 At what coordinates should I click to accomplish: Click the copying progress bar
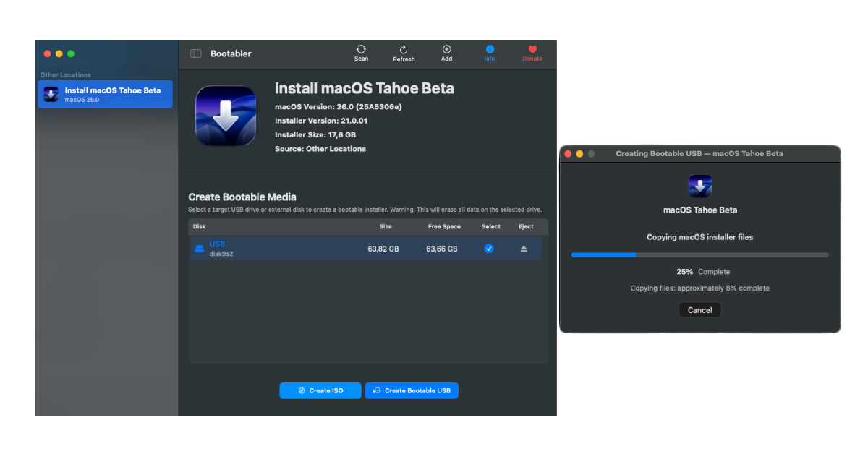(700, 254)
